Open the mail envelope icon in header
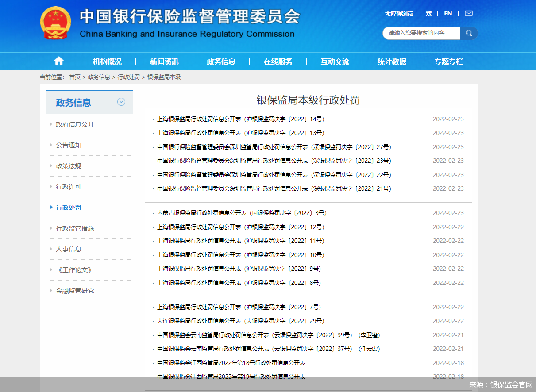This screenshot has height=392, width=536. tap(469, 13)
